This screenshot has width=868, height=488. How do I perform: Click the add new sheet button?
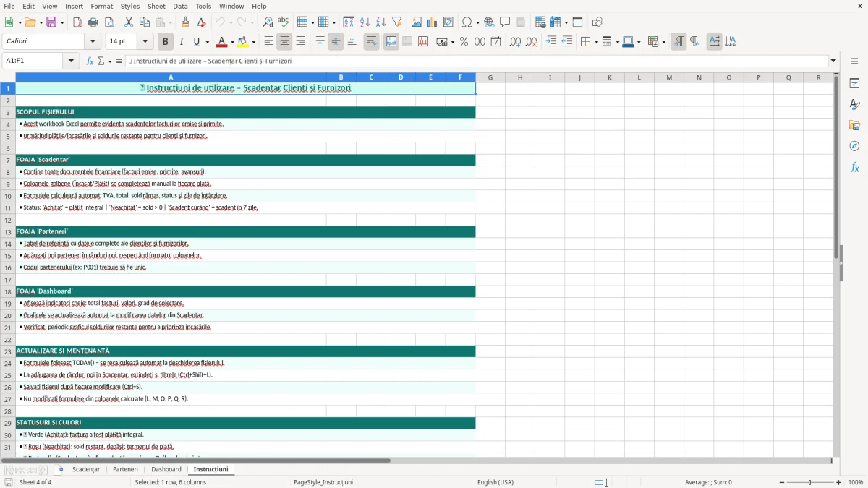(x=61, y=469)
